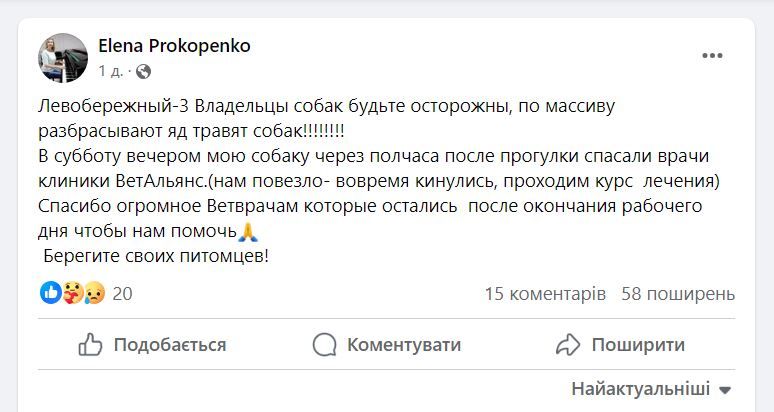Click the thumbs-up icon beside Подобається
The height and width of the screenshot is (412, 774).
[91, 345]
